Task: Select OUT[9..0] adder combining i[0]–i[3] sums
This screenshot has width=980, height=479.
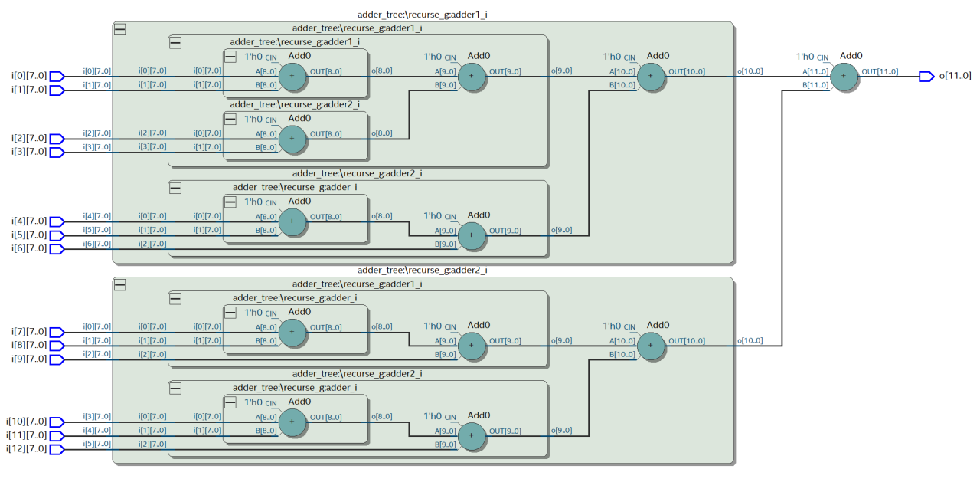Action: point(472,76)
